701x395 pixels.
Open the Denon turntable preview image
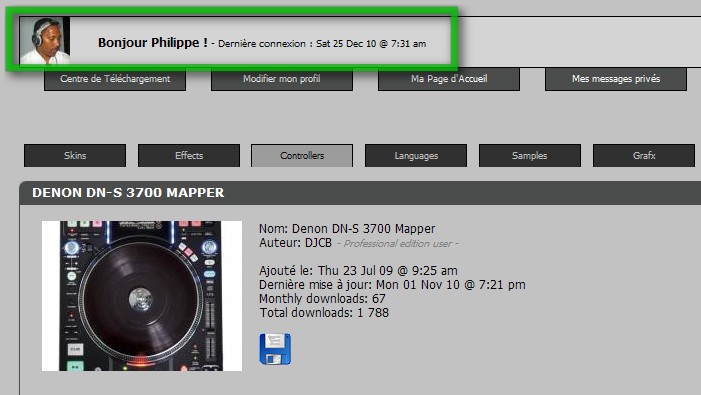tap(142, 295)
